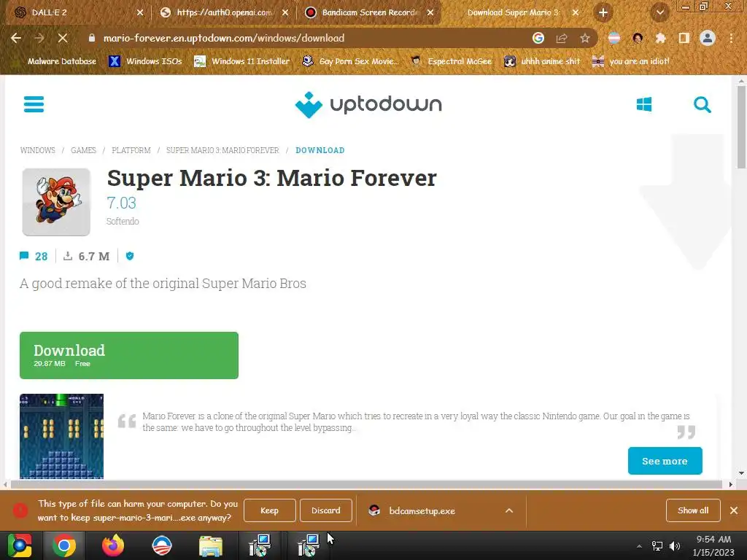Viewport: 747px width, 560px height.
Task: Discard the dangerous download
Action: 326,510
